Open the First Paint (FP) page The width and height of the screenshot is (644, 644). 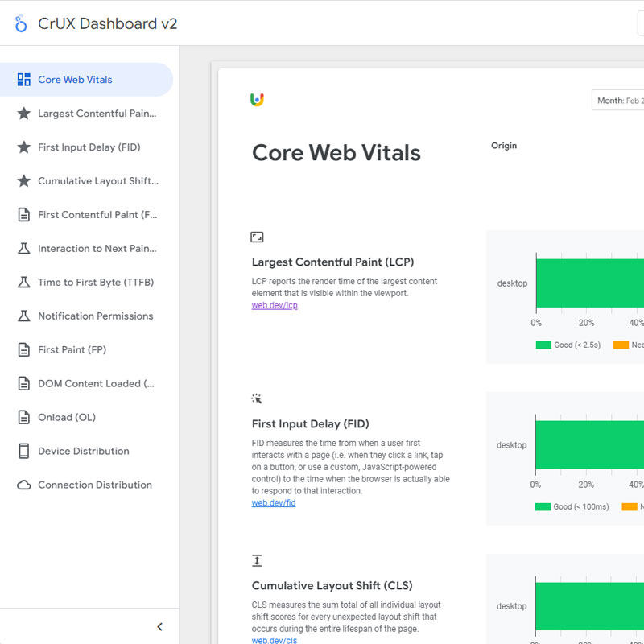pos(86,349)
